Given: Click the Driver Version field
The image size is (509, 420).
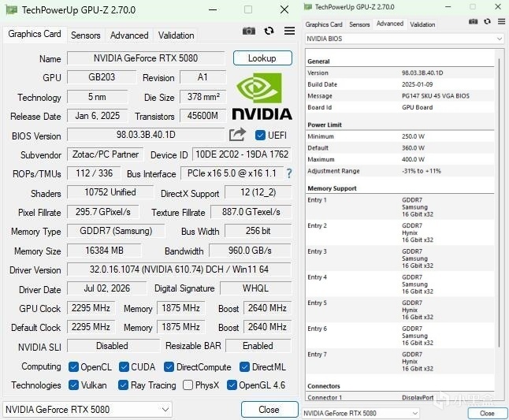Looking at the screenshot, I should point(179,269).
